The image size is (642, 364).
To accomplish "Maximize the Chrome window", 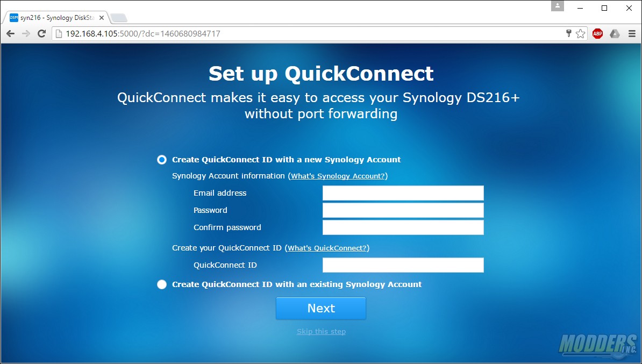I will [604, 8].
